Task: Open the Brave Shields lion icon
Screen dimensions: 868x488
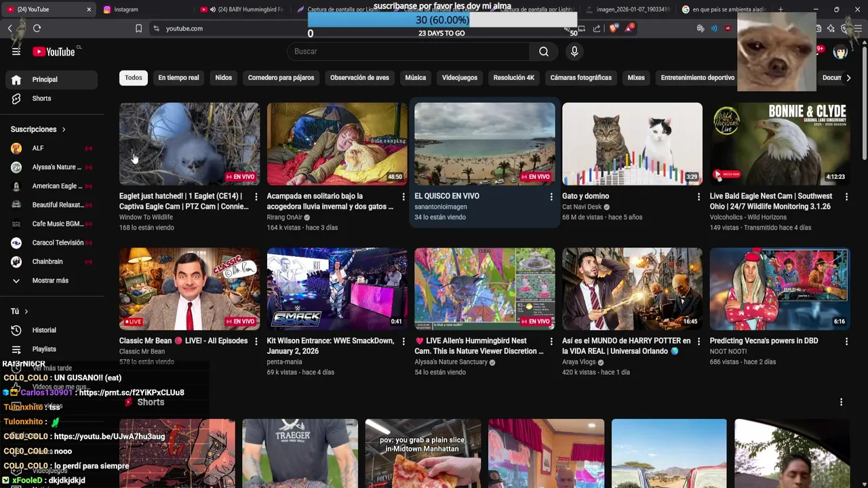Action: [x=614, y=28]
